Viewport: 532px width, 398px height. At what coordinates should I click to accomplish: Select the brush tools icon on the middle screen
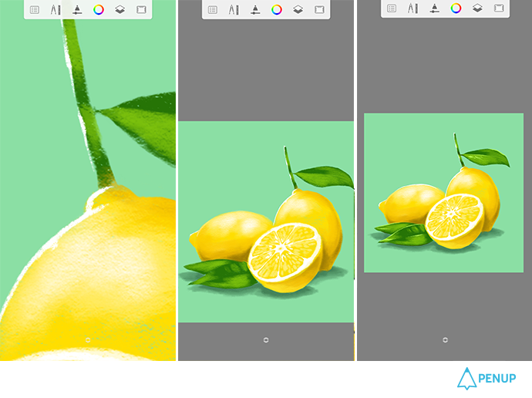(x=234, y=10)
